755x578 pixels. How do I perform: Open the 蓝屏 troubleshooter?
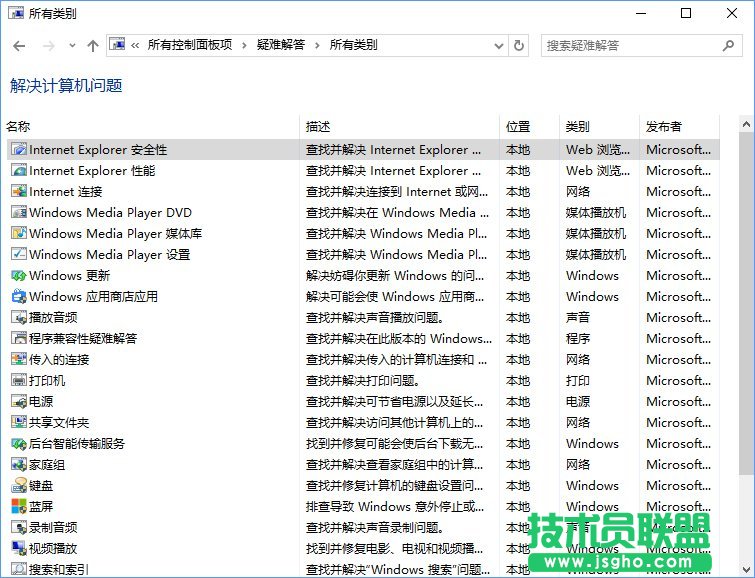click(x=41, y=506)
